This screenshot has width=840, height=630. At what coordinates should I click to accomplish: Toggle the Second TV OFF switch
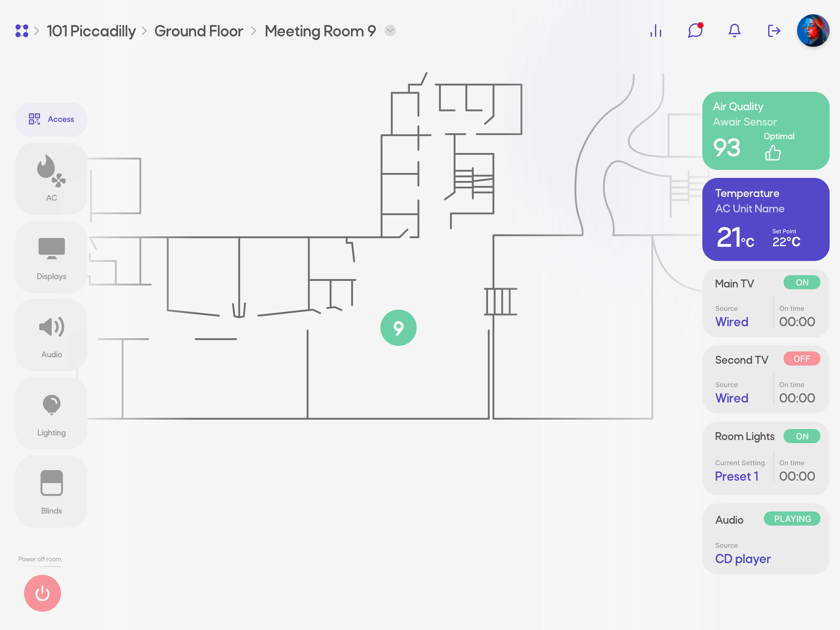[801, 359]
